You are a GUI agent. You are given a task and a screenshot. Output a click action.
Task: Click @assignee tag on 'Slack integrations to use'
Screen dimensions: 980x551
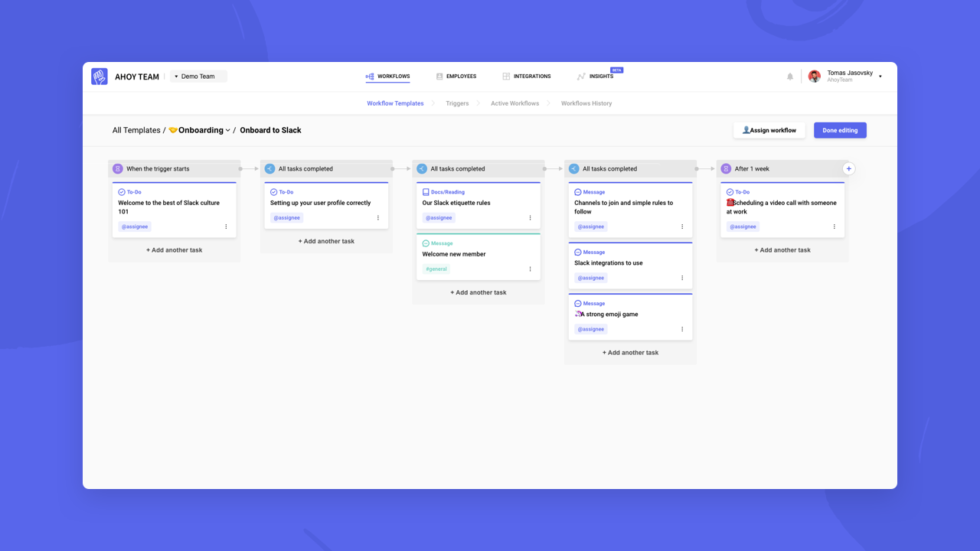click(x=591, y=278)
